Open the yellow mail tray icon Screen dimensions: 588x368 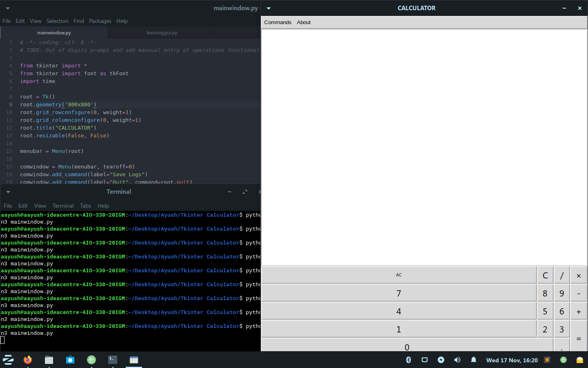[x=580, y=360]
